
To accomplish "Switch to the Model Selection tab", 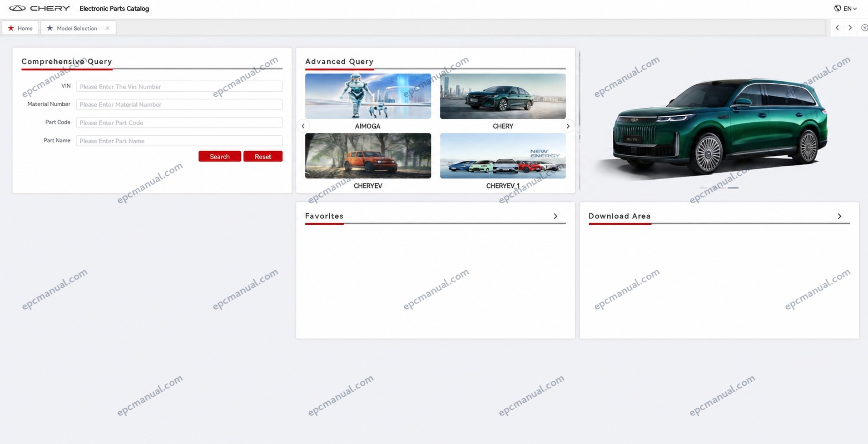I will pyautogui.click(x=78, y=28).
